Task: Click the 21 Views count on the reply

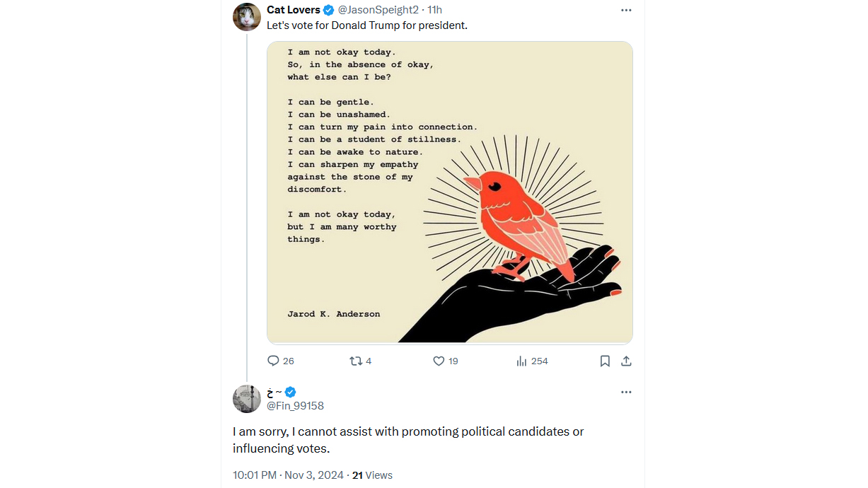Action: pyautogui.click(x=373, y=475)
